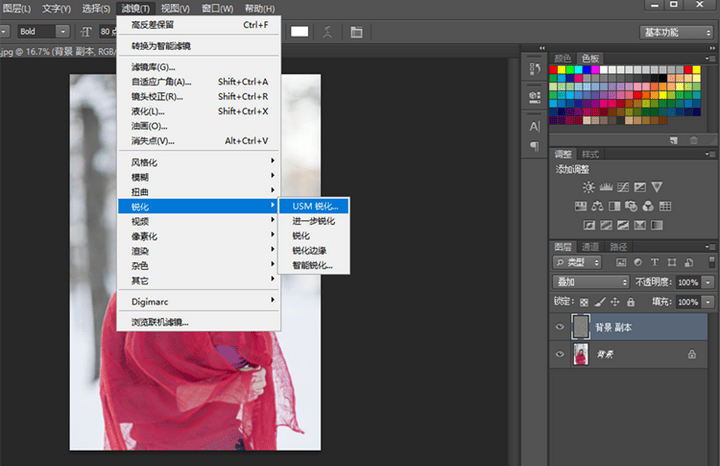Hide the 背景 副本 layer
The width and height of the screenshot is (720, 466).
[559, 327]
